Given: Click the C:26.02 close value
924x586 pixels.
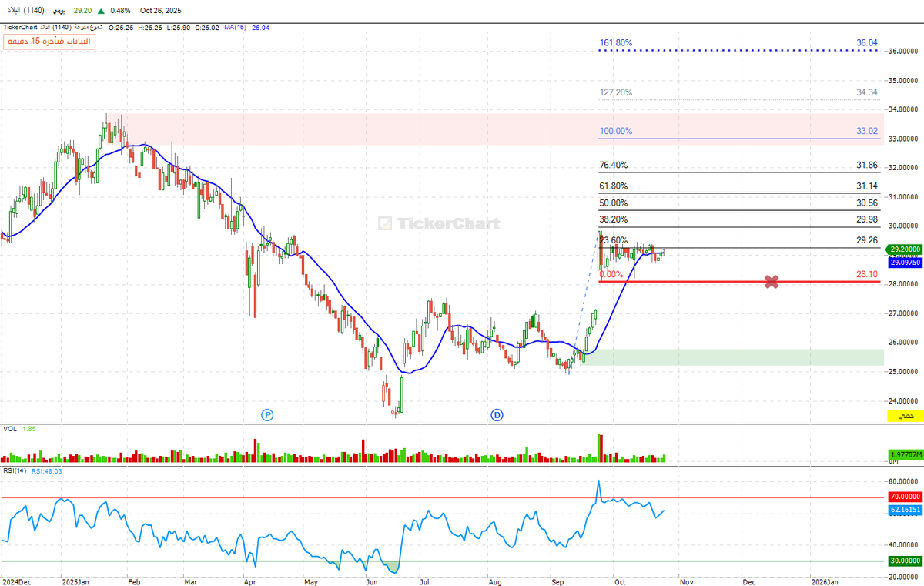Looking at the screenshot, I should point(207,27).
